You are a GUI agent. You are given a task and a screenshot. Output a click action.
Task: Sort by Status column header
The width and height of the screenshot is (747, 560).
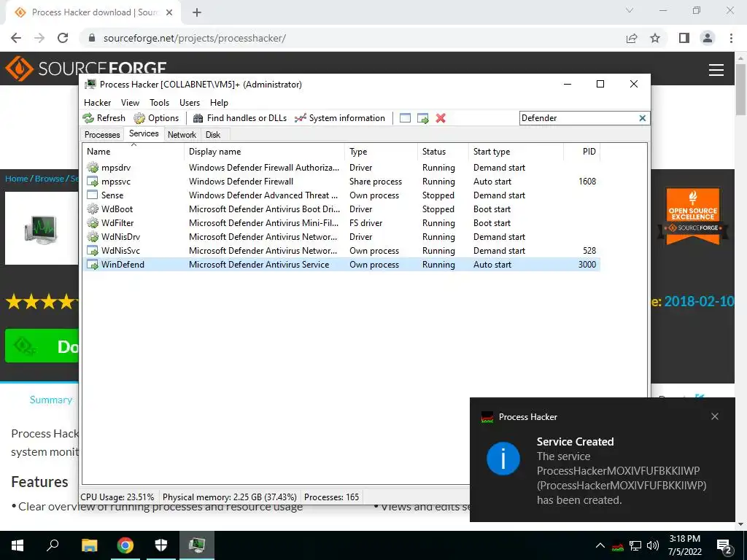tap(443, 152)
